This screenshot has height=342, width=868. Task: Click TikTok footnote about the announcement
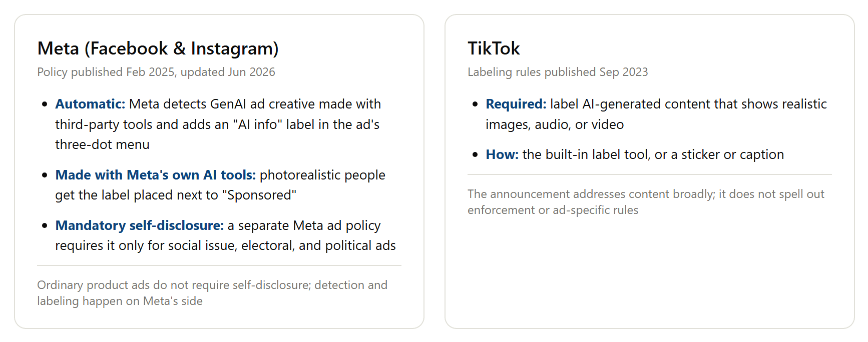click(x=646, y=202)
